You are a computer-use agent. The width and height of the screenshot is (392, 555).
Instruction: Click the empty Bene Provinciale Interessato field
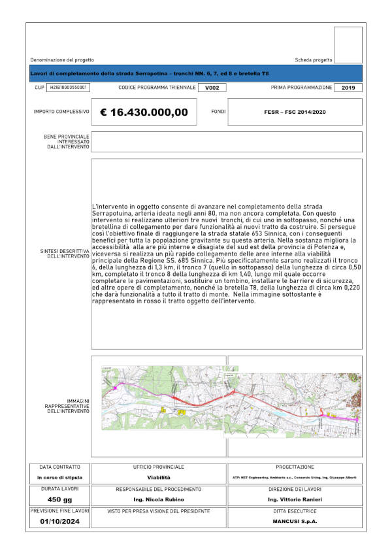coord(227,142)
